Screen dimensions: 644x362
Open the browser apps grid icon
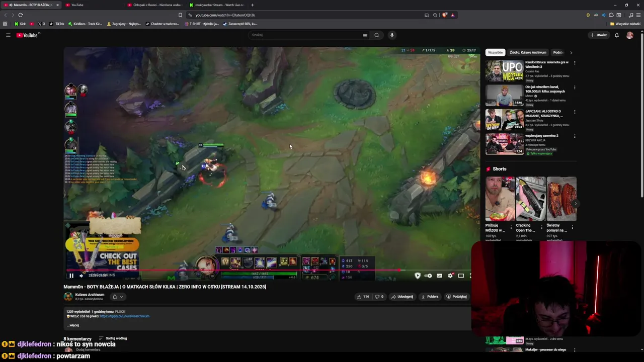(5, 24)
